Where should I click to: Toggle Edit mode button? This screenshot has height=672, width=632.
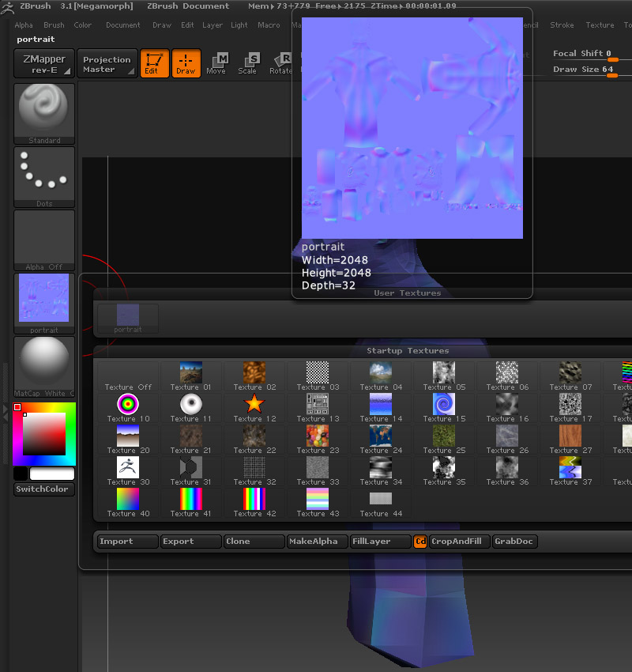(155, 63)
